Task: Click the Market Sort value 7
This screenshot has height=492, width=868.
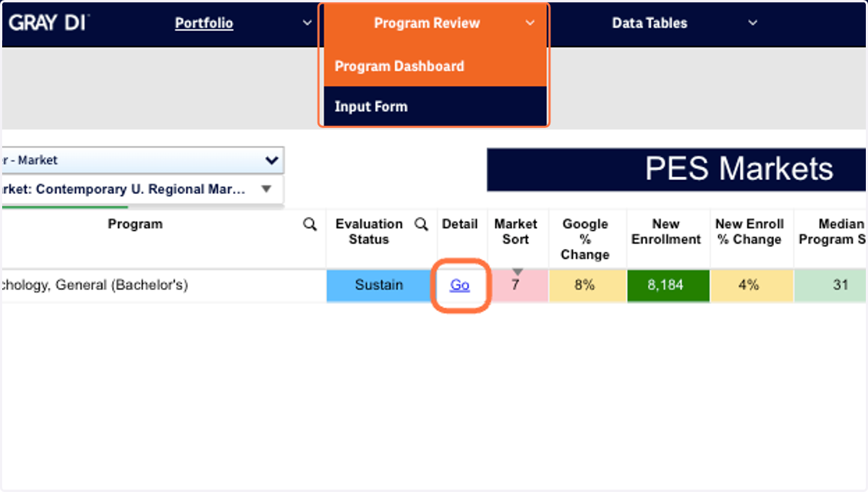Action: pyautogui.click(x=516, y=285)
